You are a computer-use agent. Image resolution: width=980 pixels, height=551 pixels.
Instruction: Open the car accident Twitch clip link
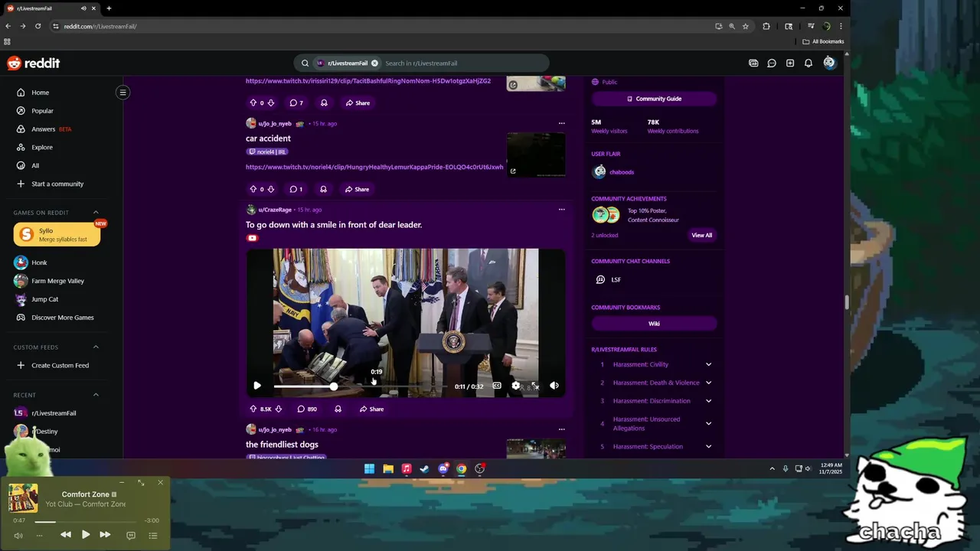tap(374, 167)
